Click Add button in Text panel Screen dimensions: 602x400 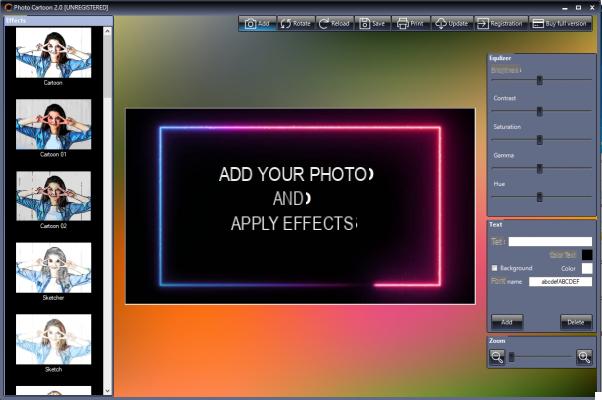click(x=507, y=322)
